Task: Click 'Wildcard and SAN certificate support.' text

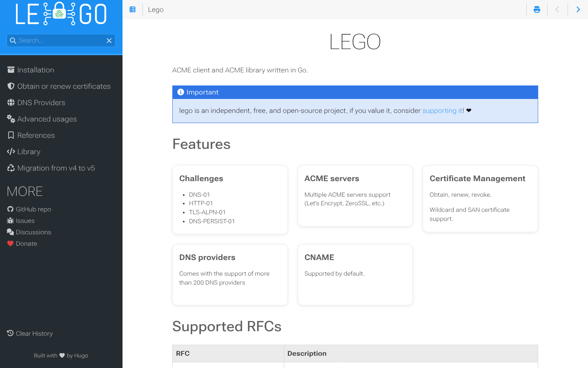Action: [470, 214]
